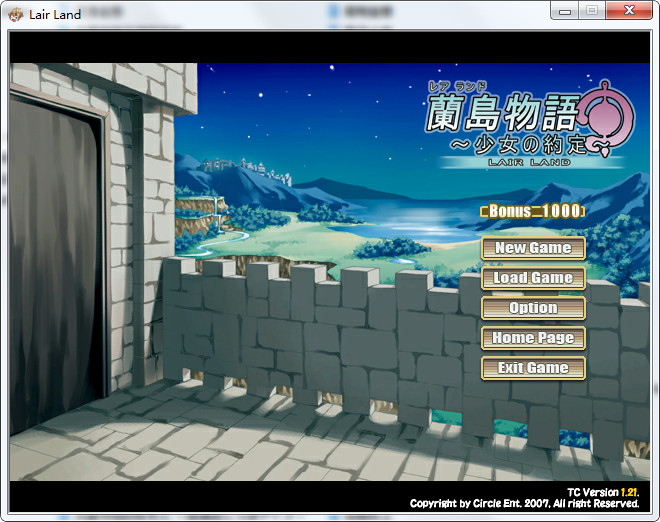Click the Lair Land window title text
The height and width of the screenshot is (522, 660).
pos(55,14)
